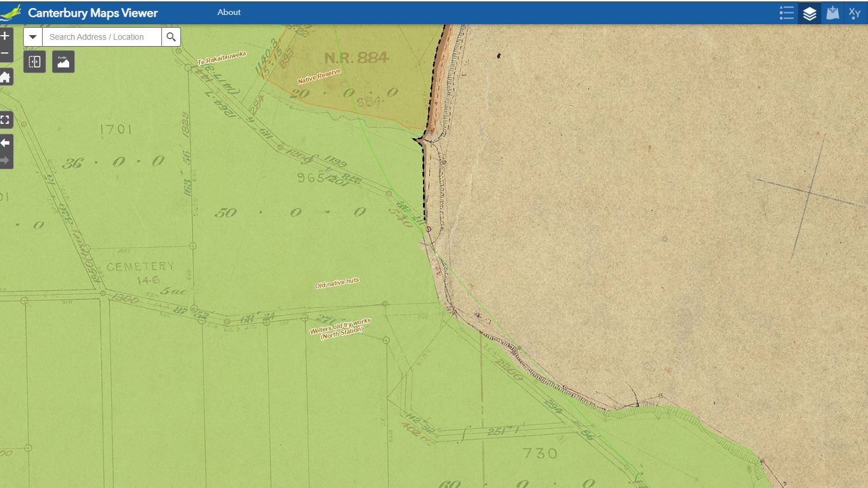The height and width of the screenshot is (488, 868).
Task: Open the elevation Profile tool
Action: pos(63,62)
